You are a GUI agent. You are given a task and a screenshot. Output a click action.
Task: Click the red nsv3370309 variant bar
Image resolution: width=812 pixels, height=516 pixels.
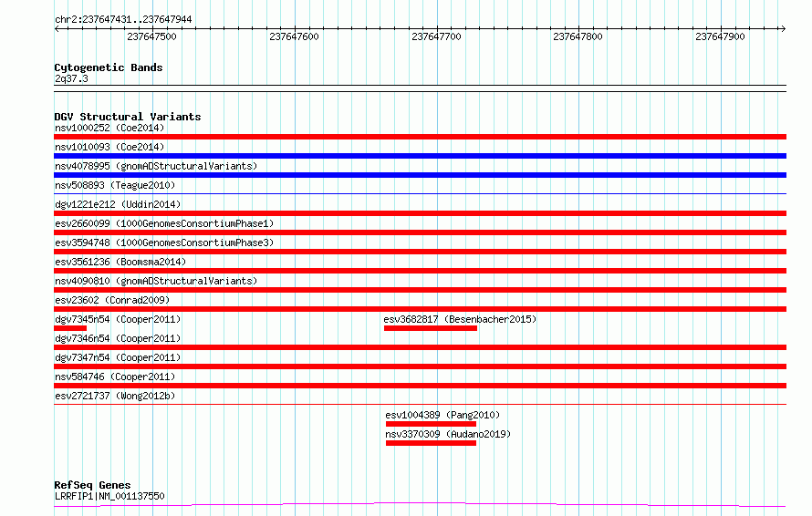click(431, 443)
